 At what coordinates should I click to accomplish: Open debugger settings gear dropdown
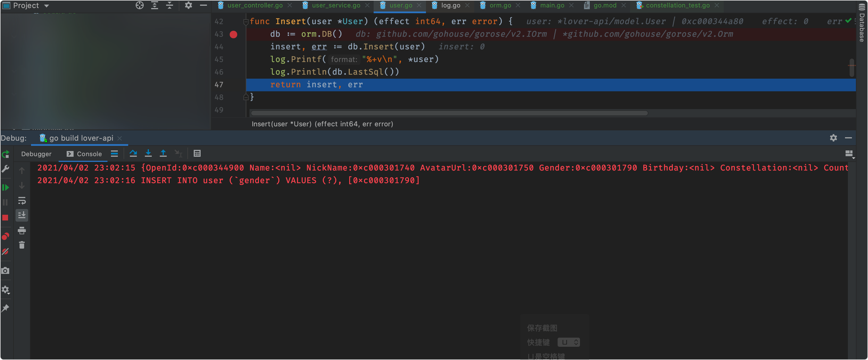[5, 289]
